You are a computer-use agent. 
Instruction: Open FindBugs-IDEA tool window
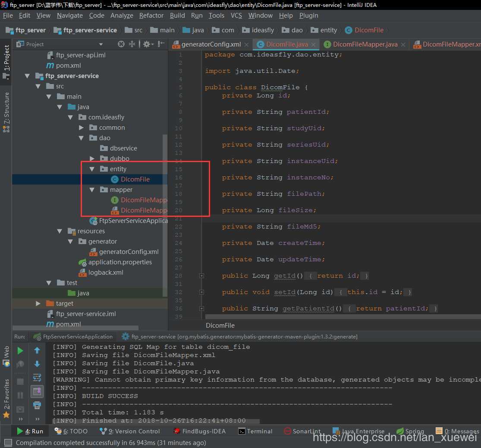point(199,431)
